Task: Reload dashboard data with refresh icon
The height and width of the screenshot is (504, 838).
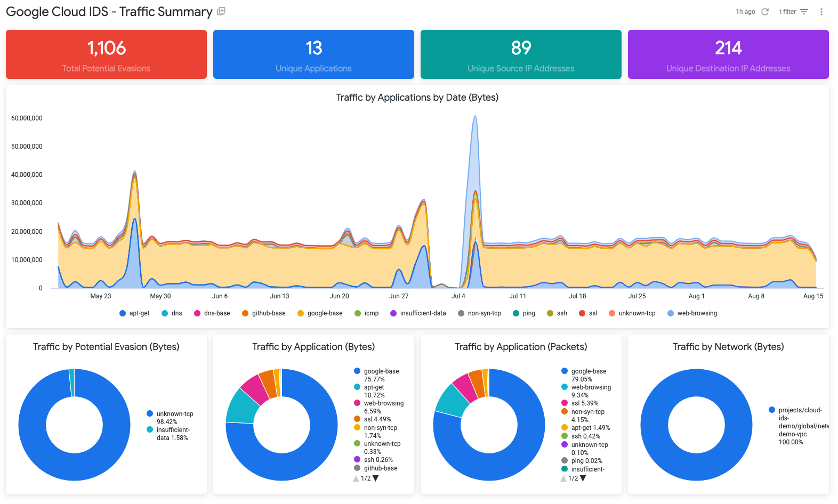Action: [765, 12]
